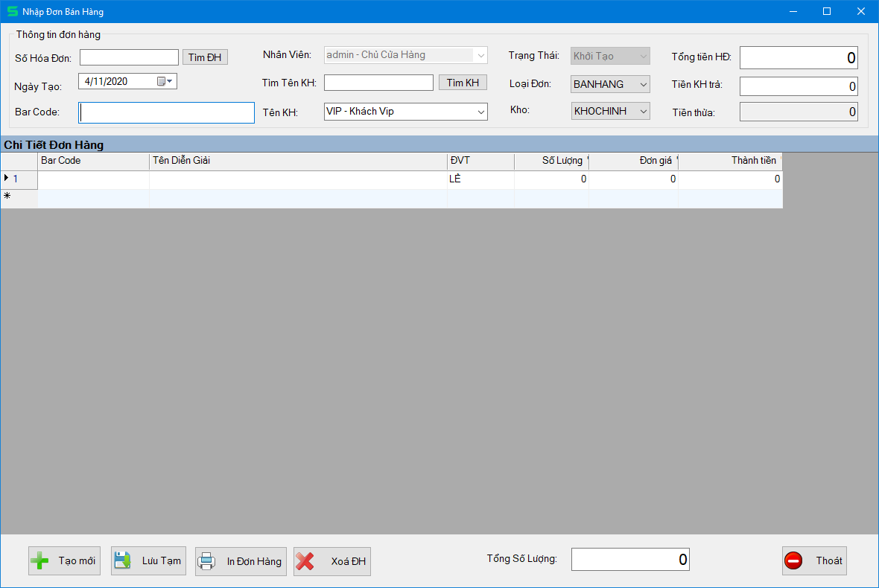
Task: Click the printer In Đơn Hàng icon
Action: pos(207,561)
